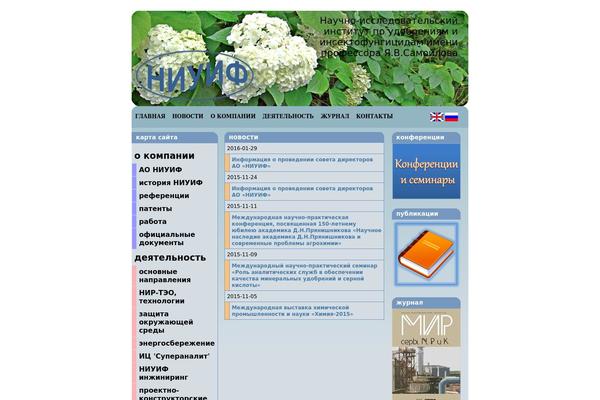Open ЖУРНАЛ in the navigation bar
This screenshot has width=600, height=400.
pyautogui.click(x=335, y=116)
